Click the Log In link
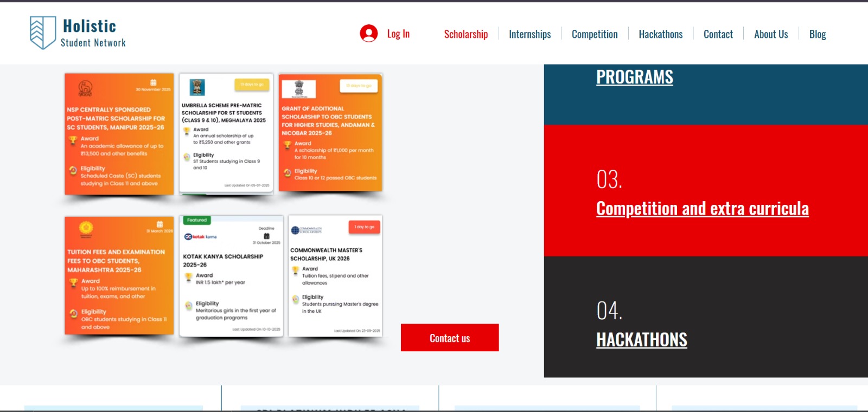Image resolution: width=868 pixels, height=412 pixels. [398, 34]
